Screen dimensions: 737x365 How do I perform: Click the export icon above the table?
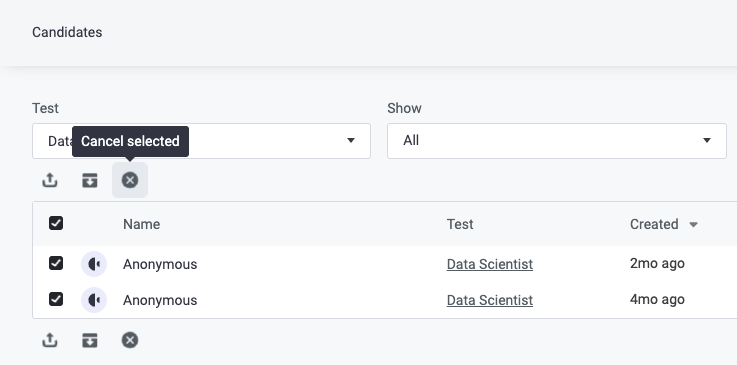tap(50, 180)
